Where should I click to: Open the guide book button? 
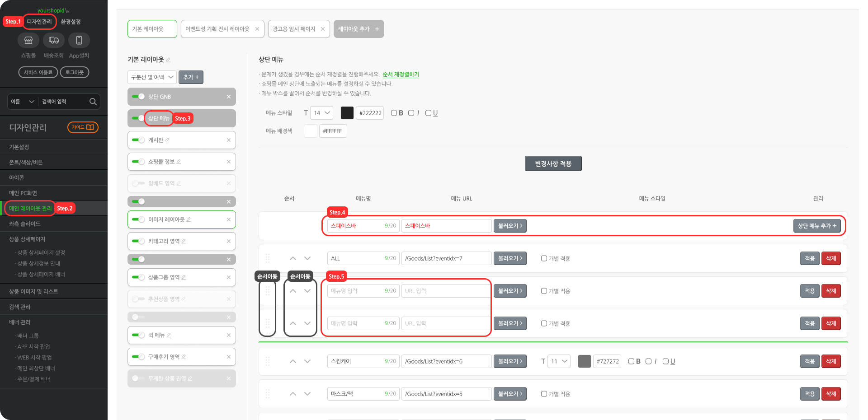(83, 127)
